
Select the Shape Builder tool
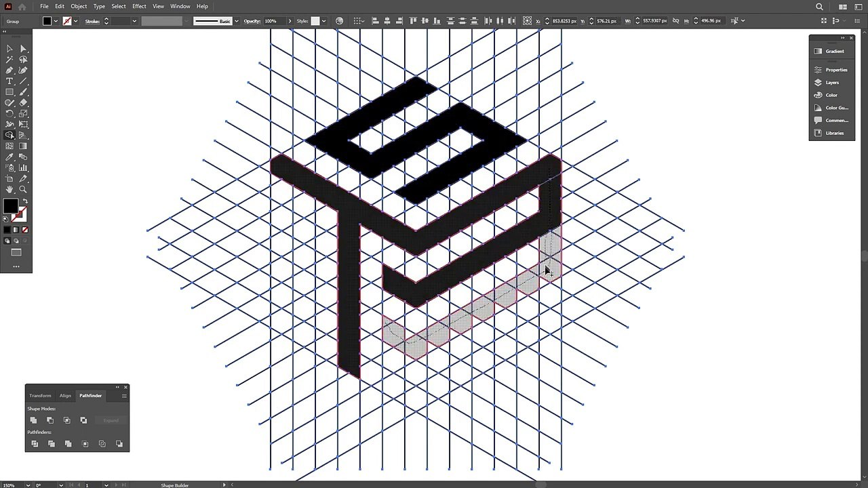point(9,136)
